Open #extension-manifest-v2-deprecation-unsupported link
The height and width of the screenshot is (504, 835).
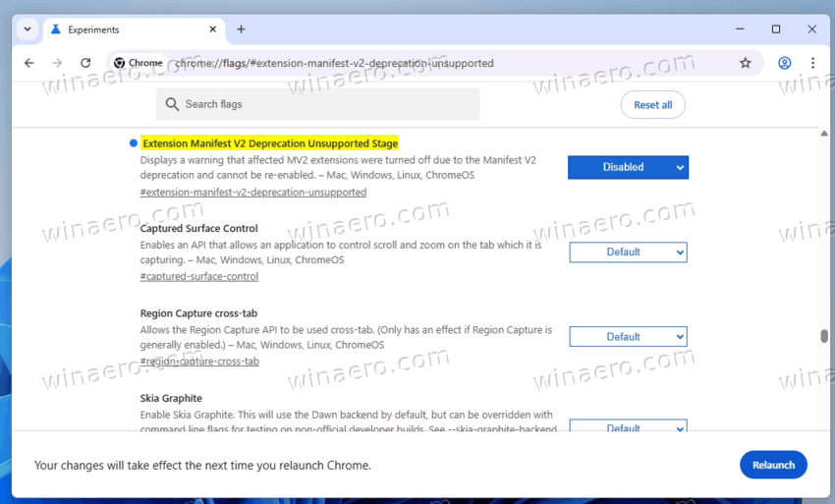coord(252,193)
